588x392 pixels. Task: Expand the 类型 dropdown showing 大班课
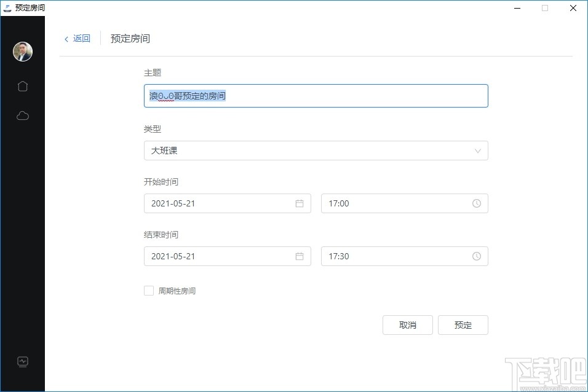click(316, 151)
